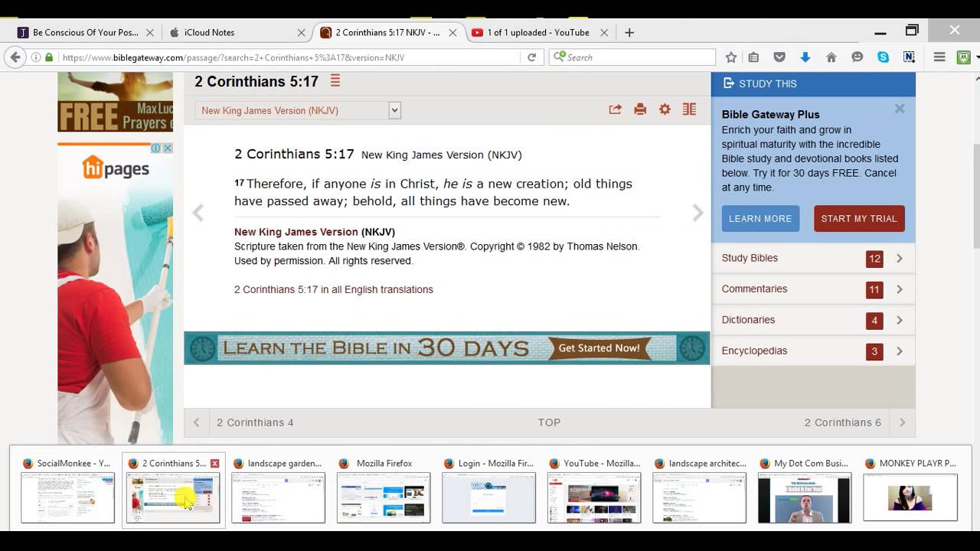
Task: Show bookmarks list icon in toolbar
Action: [754, 57]
